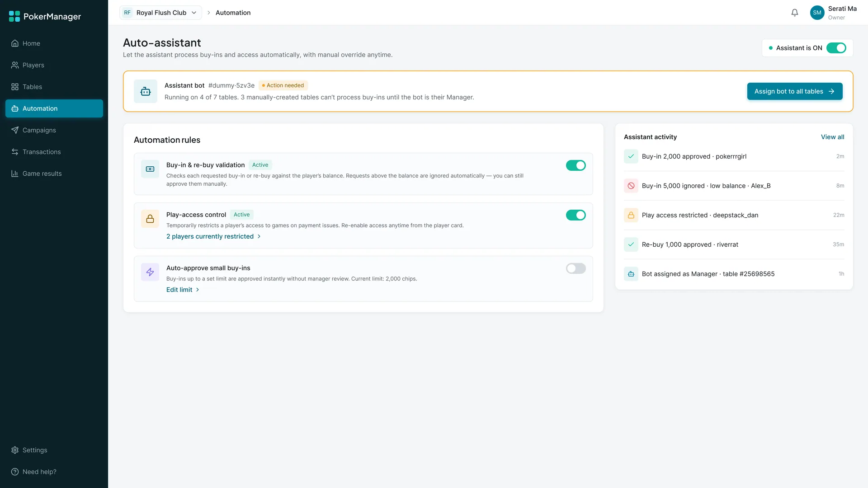Open Transactions page
The width and height of the screenshot is (868, 488).
click(x=54, y=152)
